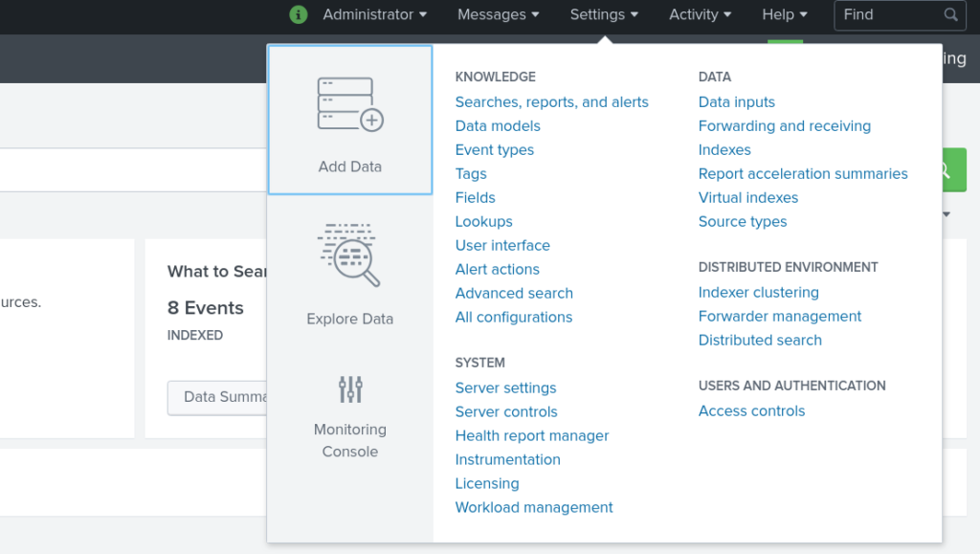Click the search query input bar
Image resolution: width=980 pixels, height=554 pixels.
click(x=133, y=170)
